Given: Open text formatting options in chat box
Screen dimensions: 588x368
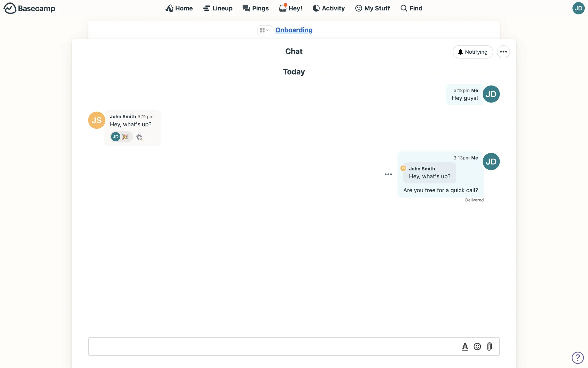Looking at the screenshot, I should [x=465, y=347].
